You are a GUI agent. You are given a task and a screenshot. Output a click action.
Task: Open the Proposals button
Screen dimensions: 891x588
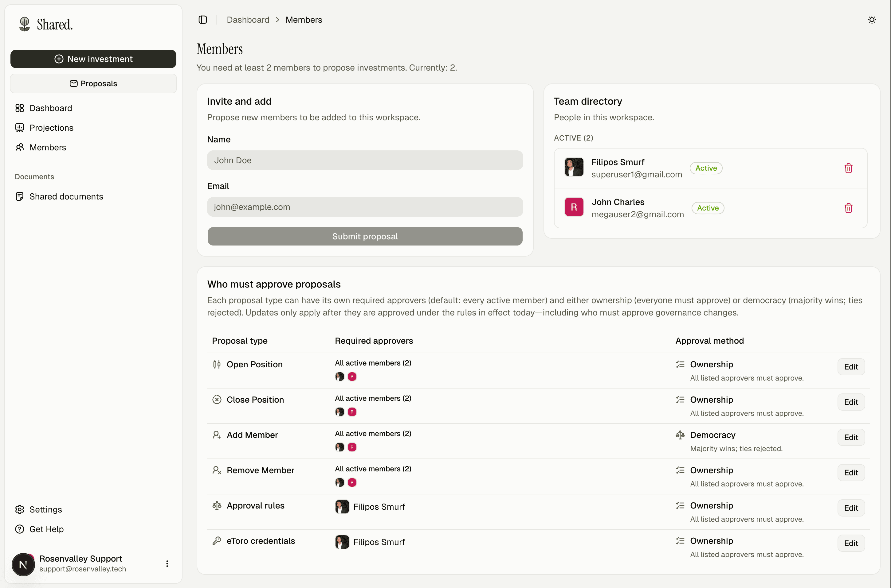[93, 83]
